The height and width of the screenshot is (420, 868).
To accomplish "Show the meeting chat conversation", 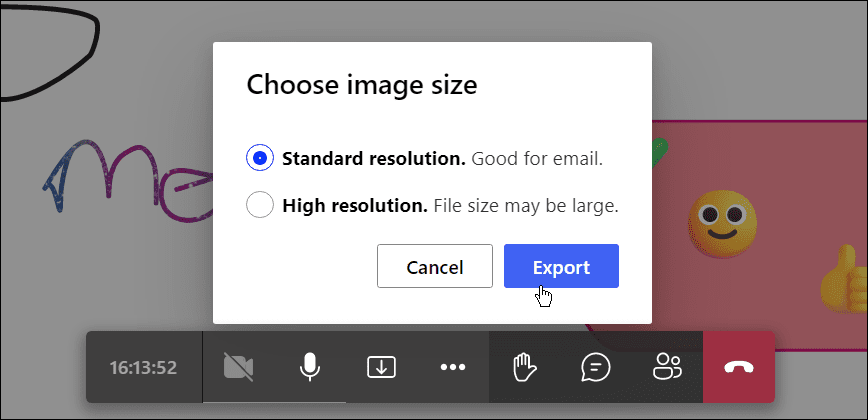I will coord(595,367).
